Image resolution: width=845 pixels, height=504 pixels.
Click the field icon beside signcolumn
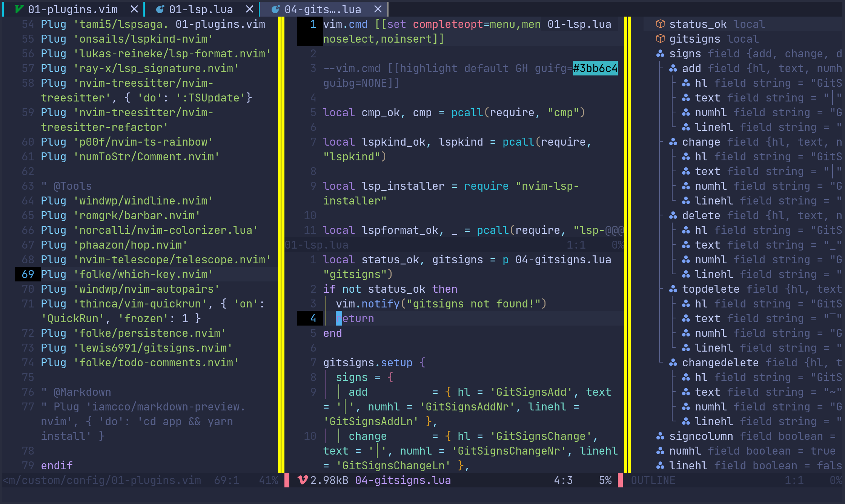[660, 436]
